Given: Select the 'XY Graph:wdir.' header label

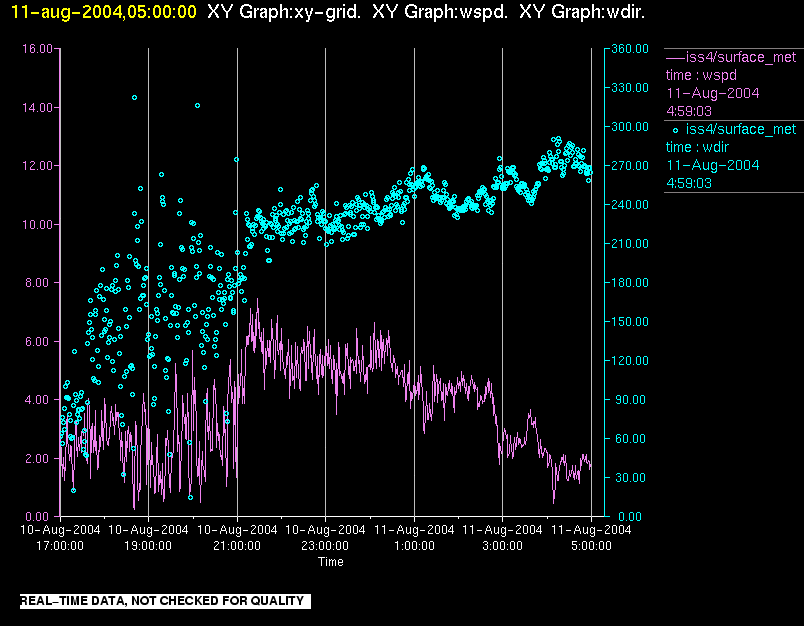Looking at the screenshot, I should tap(582, 12).
